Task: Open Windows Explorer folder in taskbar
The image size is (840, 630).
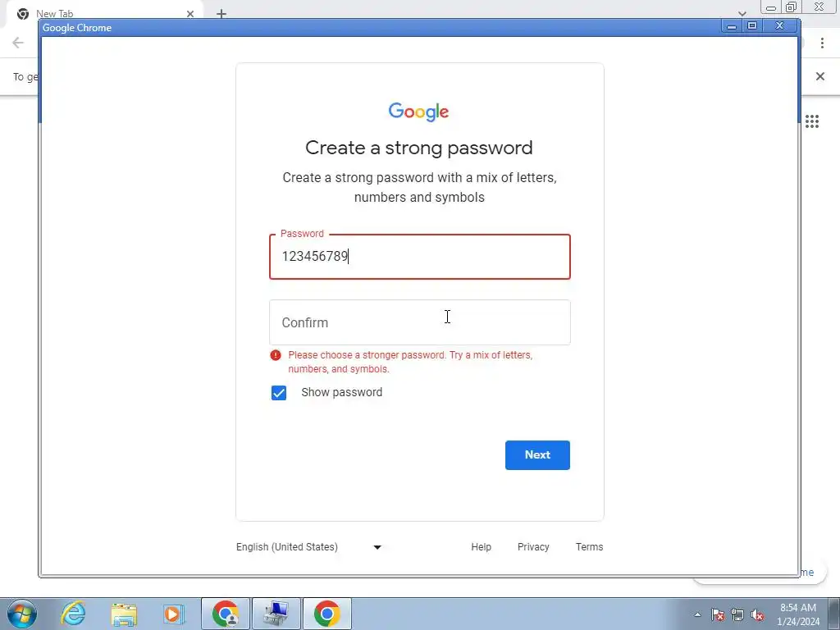Action: point(124,614)
